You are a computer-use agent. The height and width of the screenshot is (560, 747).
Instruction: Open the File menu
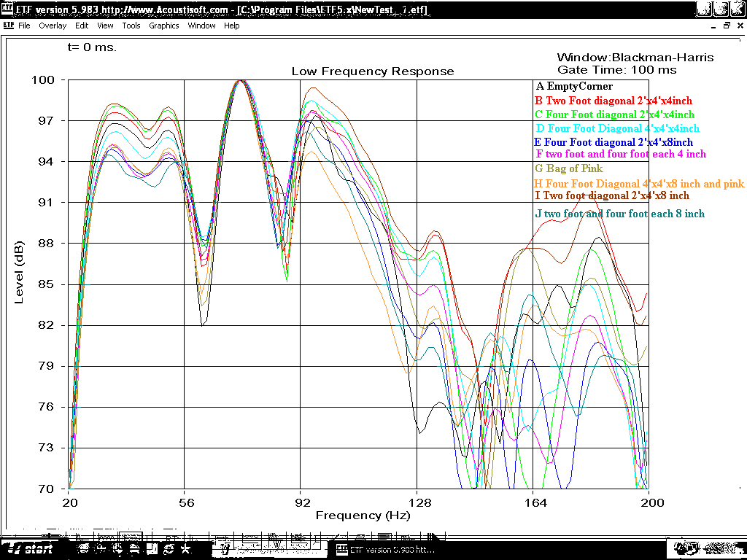24,26
